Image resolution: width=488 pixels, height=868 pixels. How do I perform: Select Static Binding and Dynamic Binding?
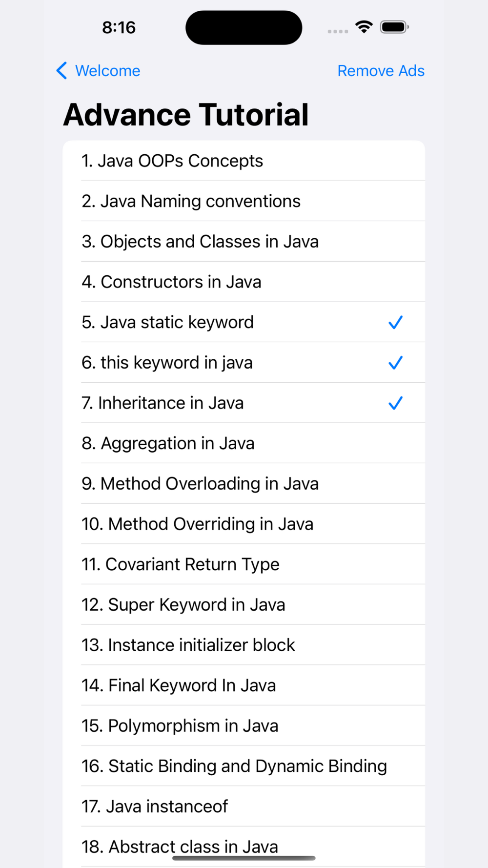click(234, 766)
